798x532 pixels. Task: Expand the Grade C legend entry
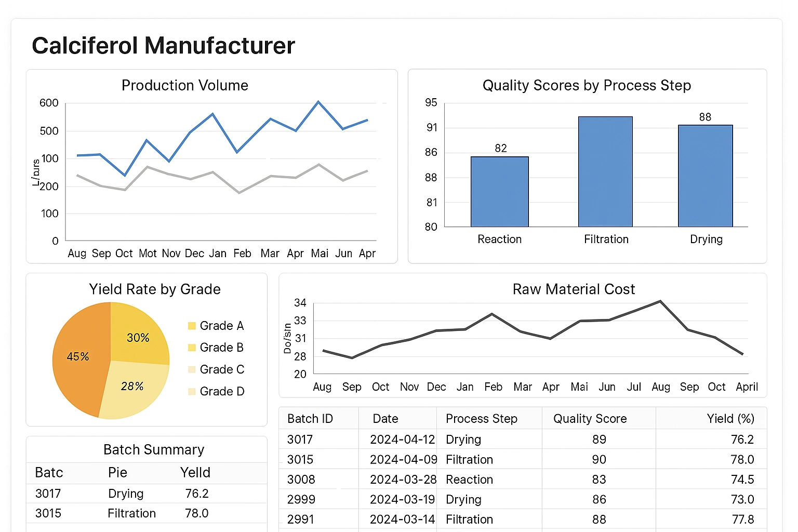(221, 369)
